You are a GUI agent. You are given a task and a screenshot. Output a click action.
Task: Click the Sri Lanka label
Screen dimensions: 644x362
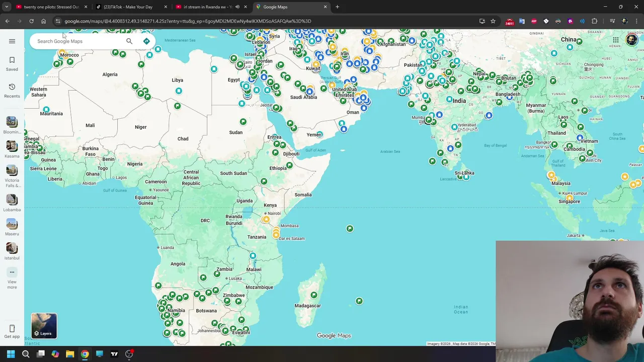[464, 173]
